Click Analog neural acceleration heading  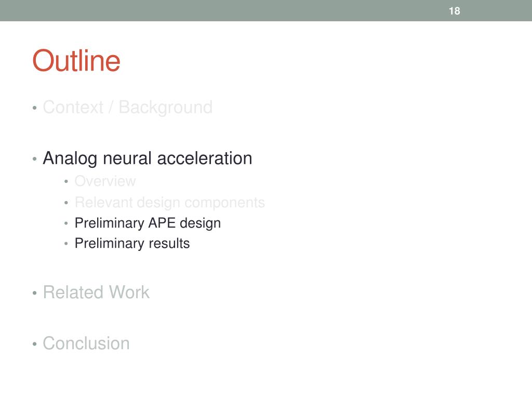147,158
